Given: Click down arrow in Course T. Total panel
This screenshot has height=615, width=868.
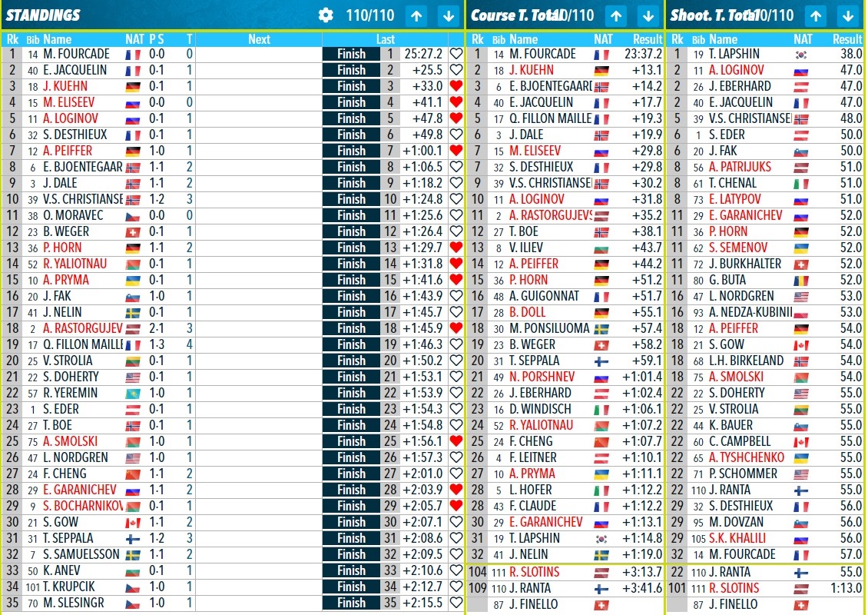Looking at the screenshot, I should click(648, 15).
